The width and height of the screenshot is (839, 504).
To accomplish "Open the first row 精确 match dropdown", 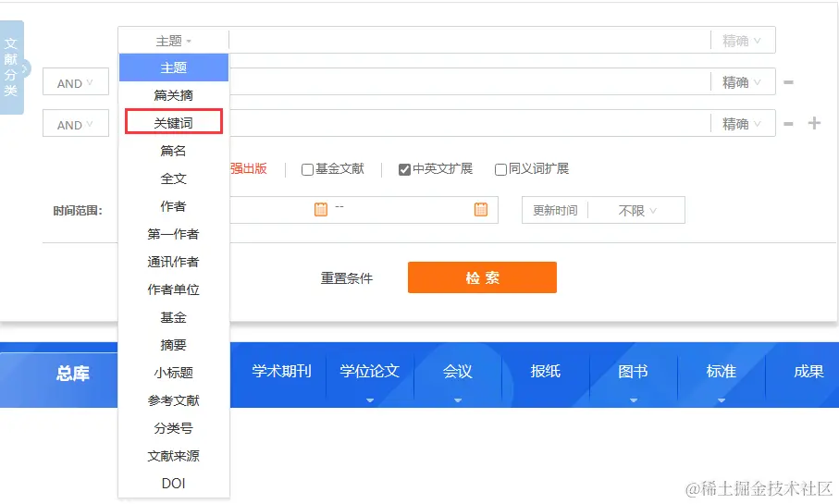I will click(x=742, y=41).
